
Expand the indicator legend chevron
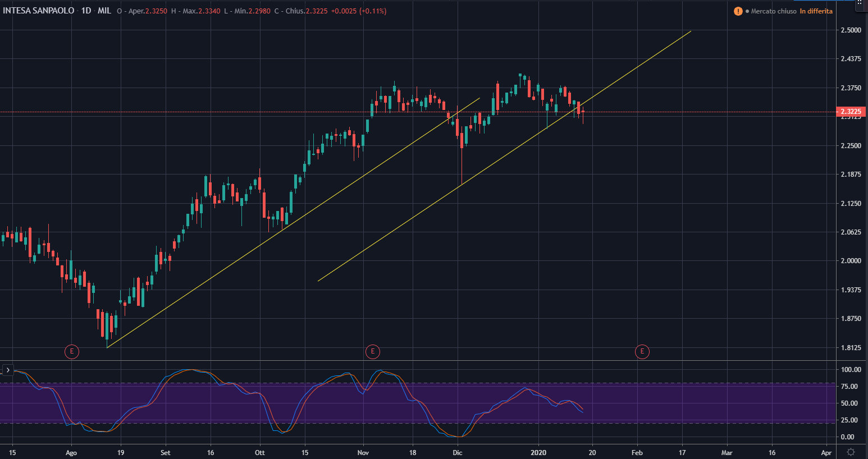coord(8,370)
